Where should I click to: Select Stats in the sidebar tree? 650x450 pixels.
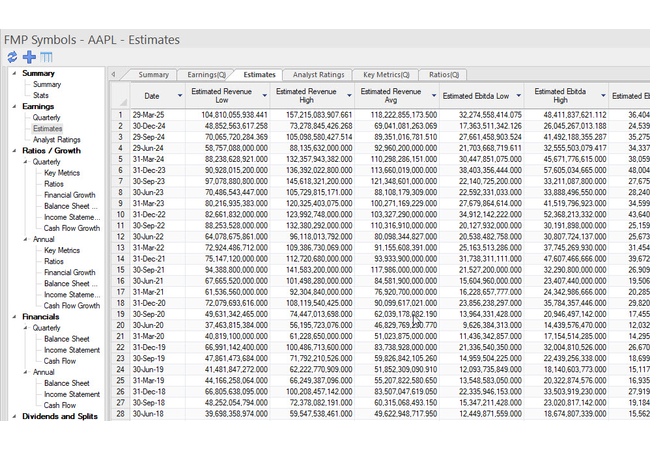(x=41, y=95)
